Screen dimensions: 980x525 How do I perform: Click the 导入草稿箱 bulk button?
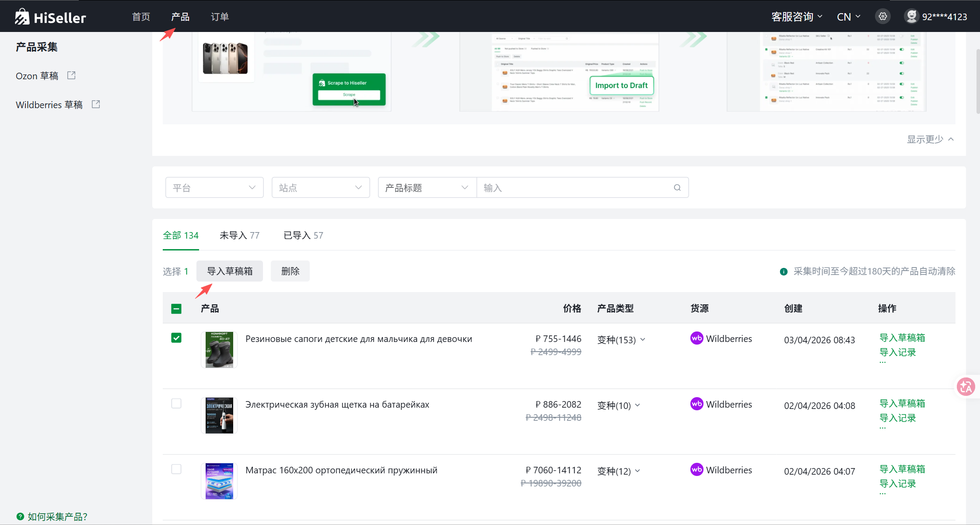pyautogui.click(x=230, y=271)
